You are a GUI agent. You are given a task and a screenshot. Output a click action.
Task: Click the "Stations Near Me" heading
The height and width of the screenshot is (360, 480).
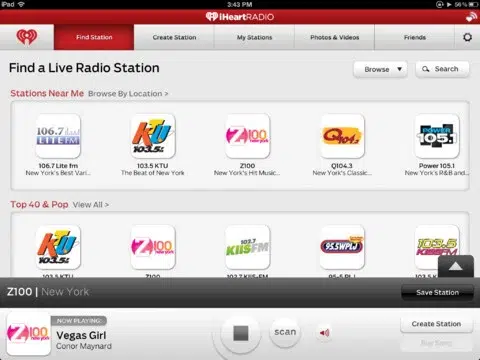pos(47,93)
